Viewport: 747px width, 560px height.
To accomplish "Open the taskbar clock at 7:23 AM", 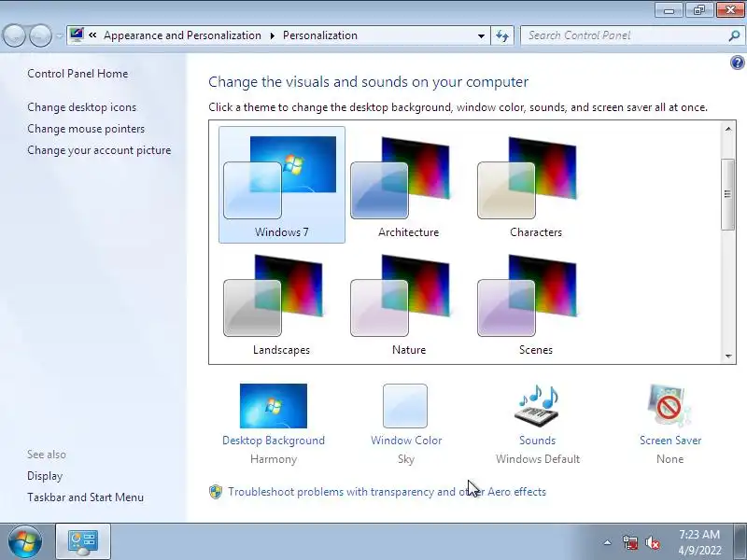I will click(x=699, y=542).
